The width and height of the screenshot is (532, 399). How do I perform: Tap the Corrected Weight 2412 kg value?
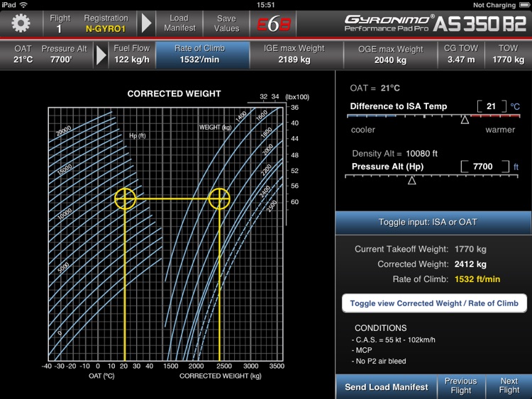point(470,264)
